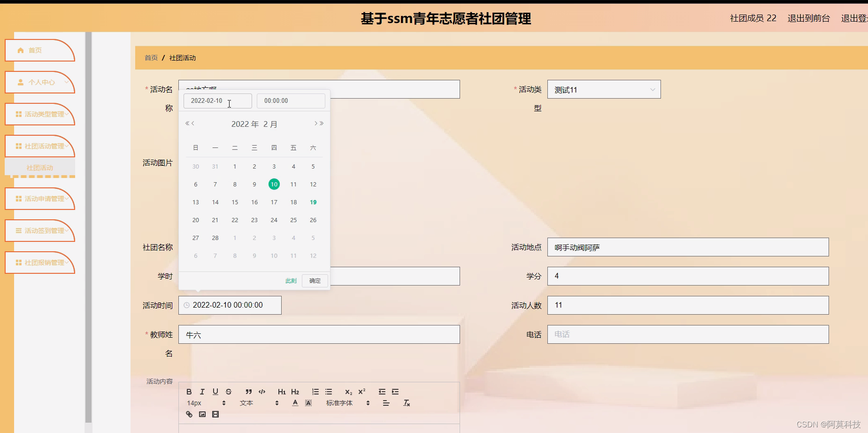Click 社团成员 22 in the header

coord(753,18)
